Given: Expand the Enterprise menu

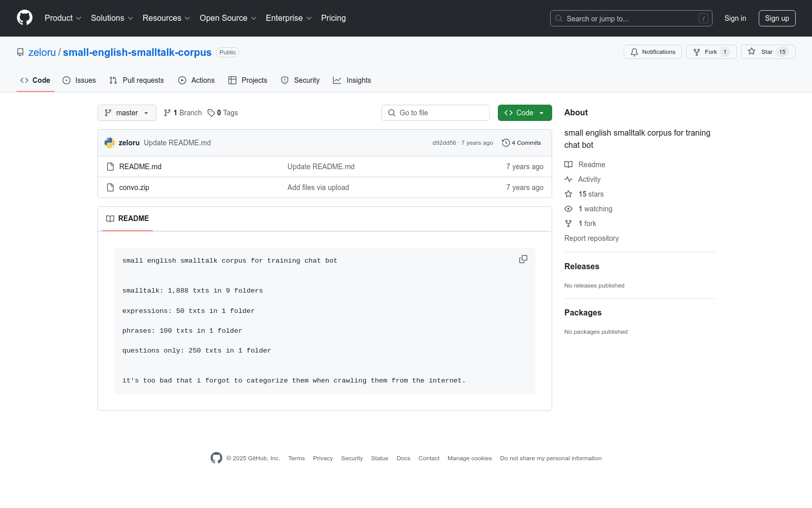Looking at the screenshot, I should point(289,18).
